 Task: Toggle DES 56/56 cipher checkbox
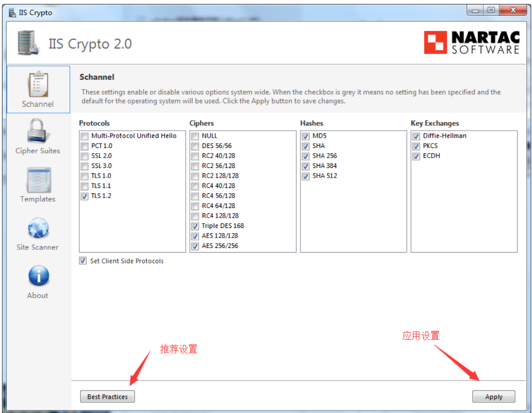(195, 146)
